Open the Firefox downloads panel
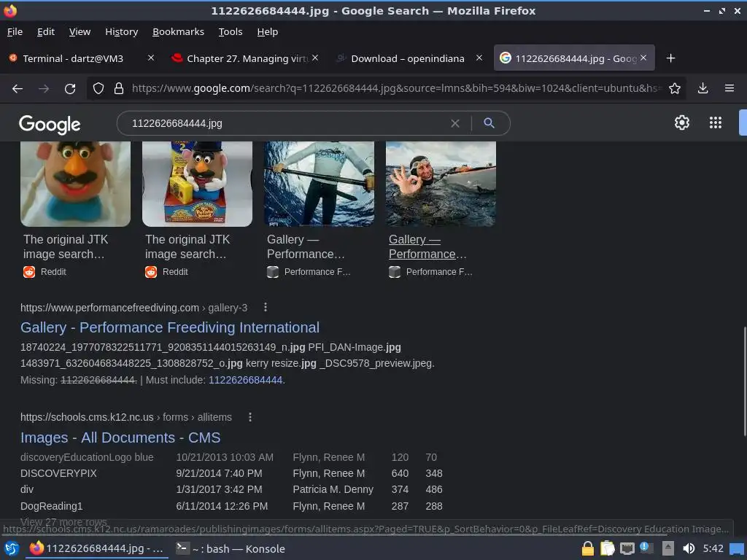747x560 pixels. [703, 88]
